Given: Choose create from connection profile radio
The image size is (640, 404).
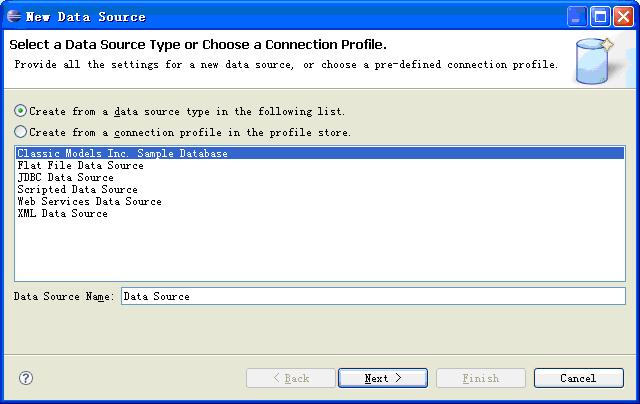Looking at the screenshot, I should point(21,132).
